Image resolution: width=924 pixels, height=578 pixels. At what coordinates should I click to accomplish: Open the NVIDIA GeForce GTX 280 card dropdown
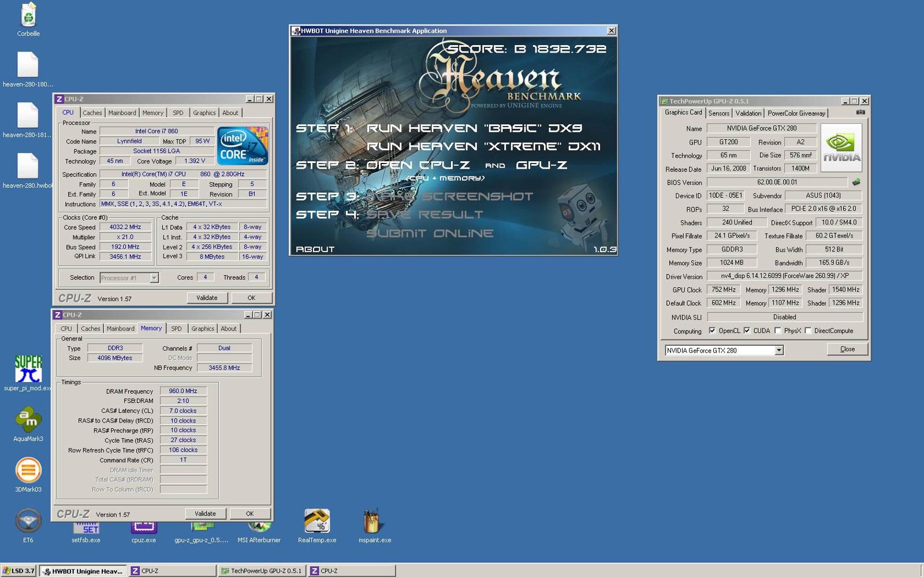[x=779, y=350]
